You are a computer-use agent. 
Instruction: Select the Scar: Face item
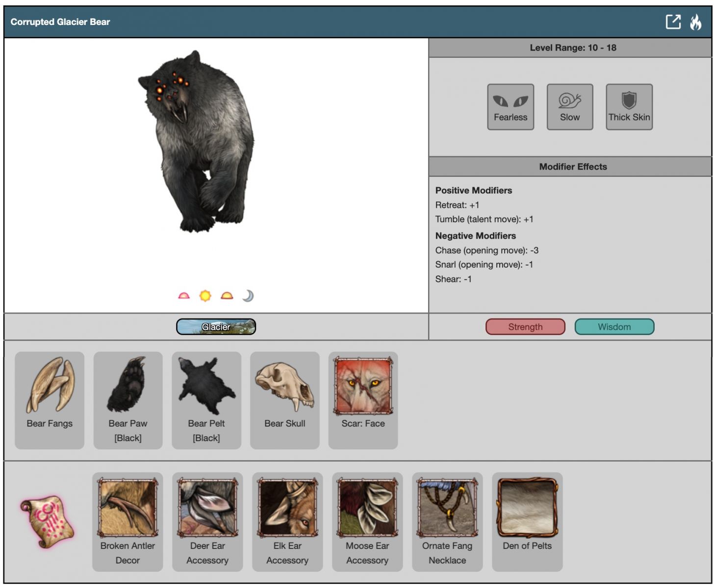pyautogui.click(x=363, y=399)
